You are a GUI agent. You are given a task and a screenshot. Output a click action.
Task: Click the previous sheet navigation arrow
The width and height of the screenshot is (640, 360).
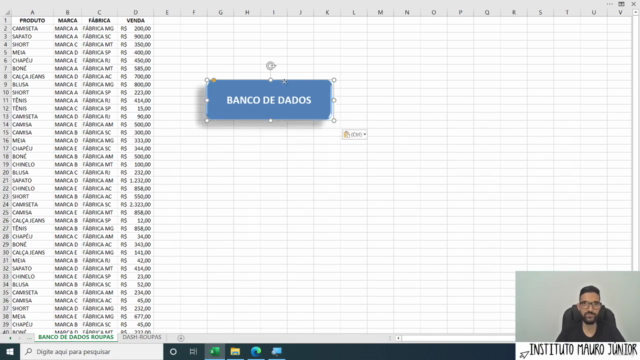pos(10,338)
